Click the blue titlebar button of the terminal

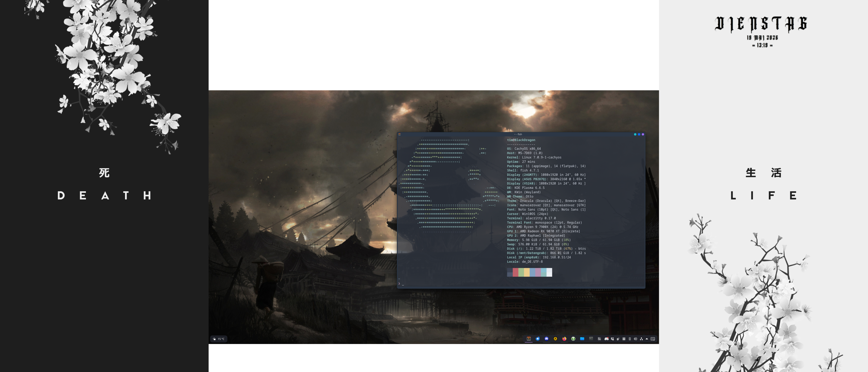point(639,134)
